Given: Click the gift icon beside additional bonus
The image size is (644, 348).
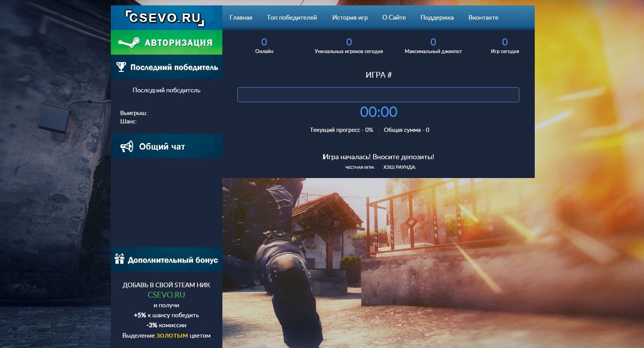Looking at the screenshot, I should (x=120, y=259).
